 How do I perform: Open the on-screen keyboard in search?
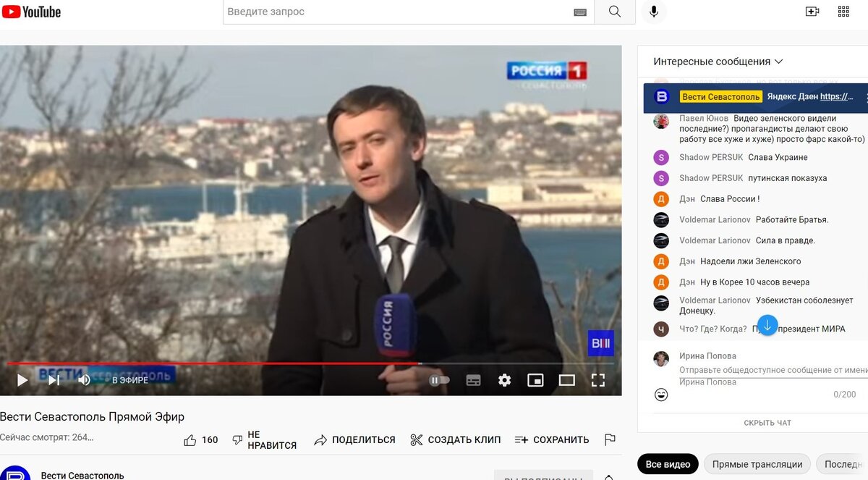click(x=580, y=12)
